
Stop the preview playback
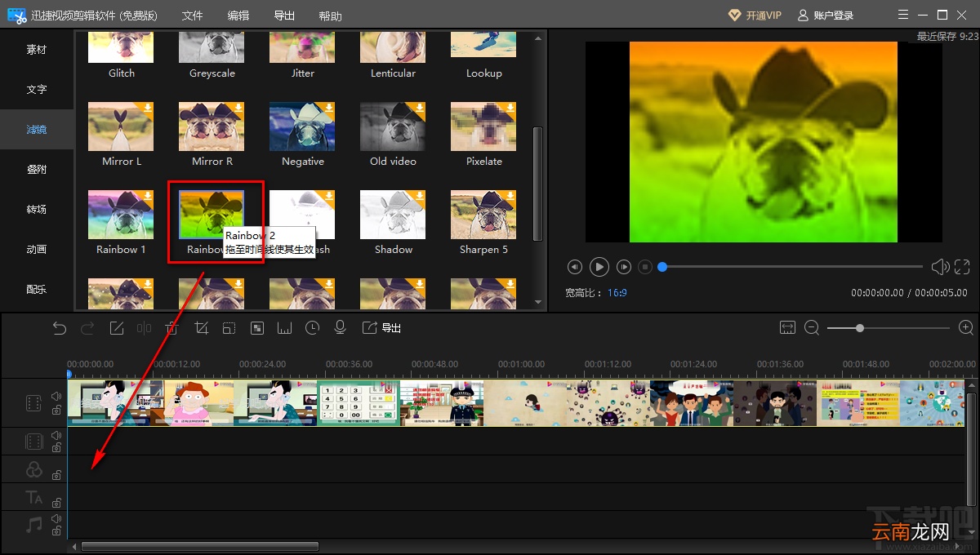[645, 267]
